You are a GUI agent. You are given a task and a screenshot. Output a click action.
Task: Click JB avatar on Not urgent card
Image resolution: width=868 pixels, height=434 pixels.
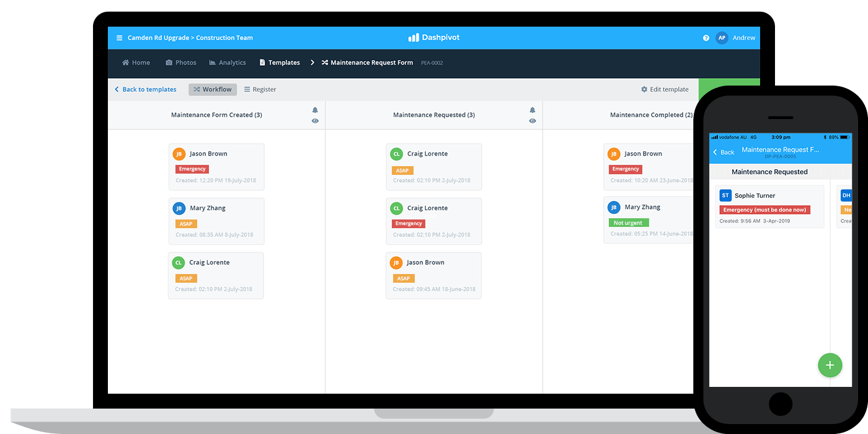(x=614, y=207)
